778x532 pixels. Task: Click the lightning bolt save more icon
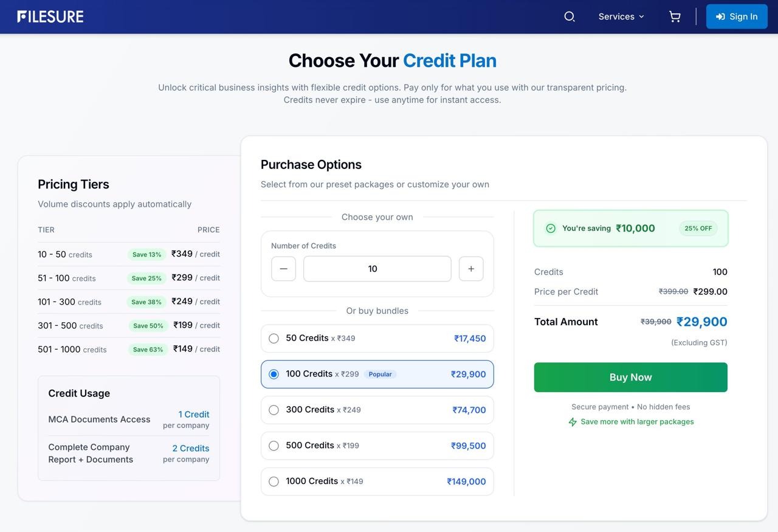coord(573,422)
